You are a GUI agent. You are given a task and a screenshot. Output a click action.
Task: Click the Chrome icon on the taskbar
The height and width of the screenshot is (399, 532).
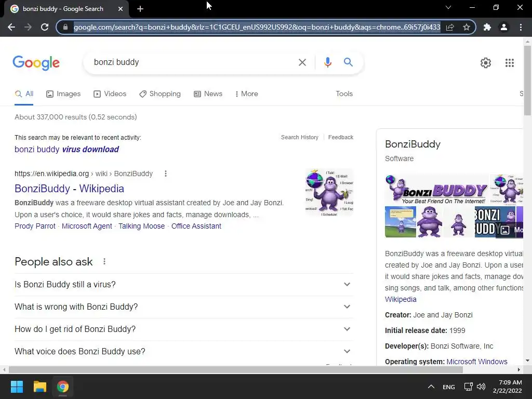click(62, 387)
